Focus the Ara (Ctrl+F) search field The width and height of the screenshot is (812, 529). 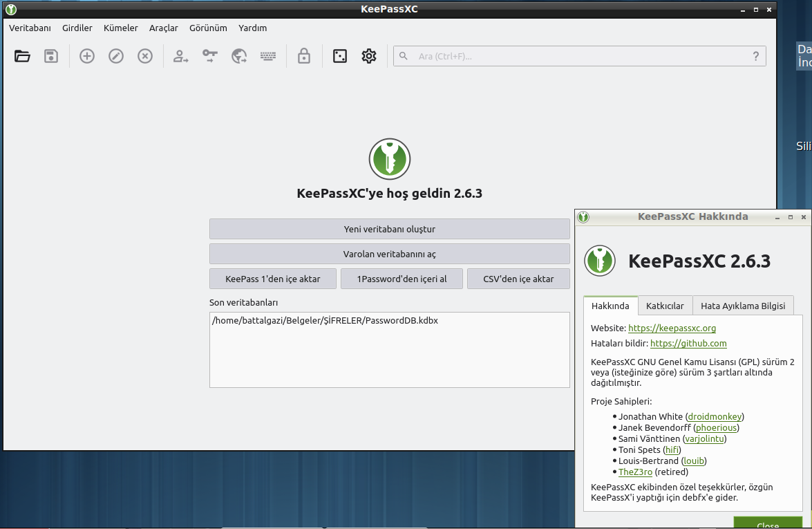[x=580, y=56]
